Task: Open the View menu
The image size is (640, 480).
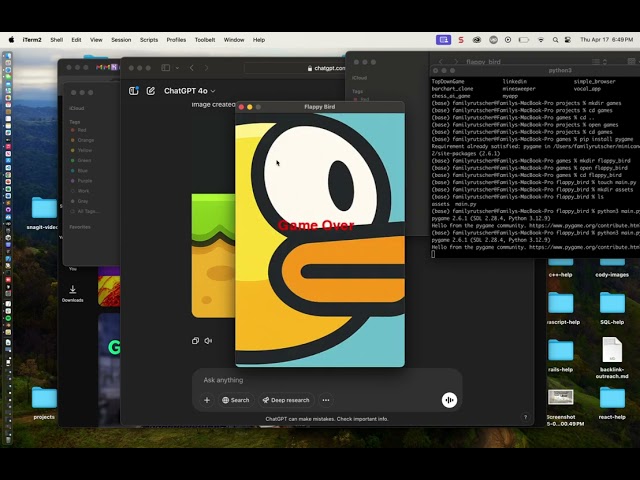Action: (96, 40)
